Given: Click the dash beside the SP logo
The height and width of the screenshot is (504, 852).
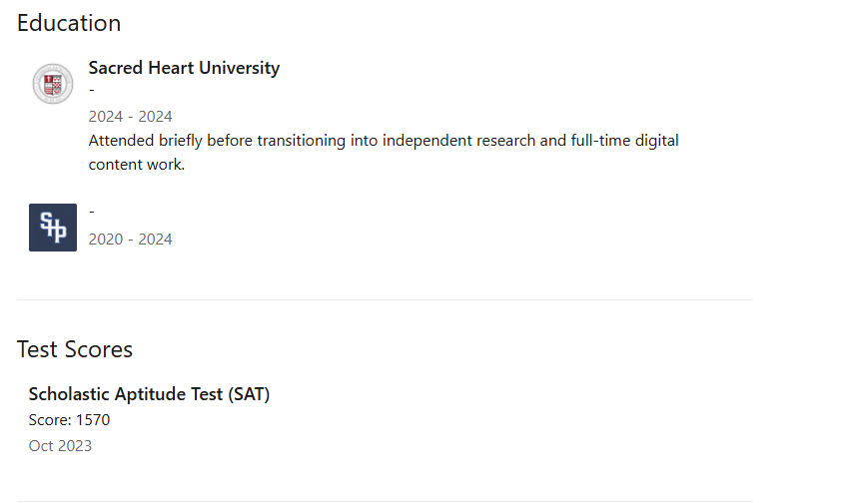Looking at the screenshot, I should click(x=92, y=212).
